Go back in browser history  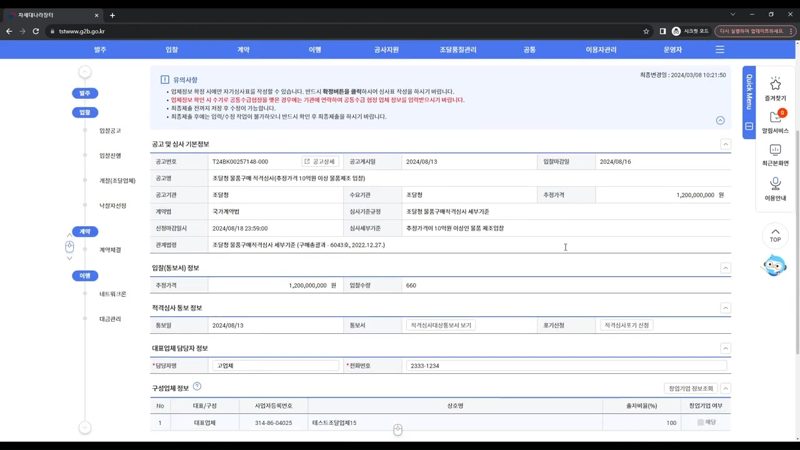(x=9, y=31)
